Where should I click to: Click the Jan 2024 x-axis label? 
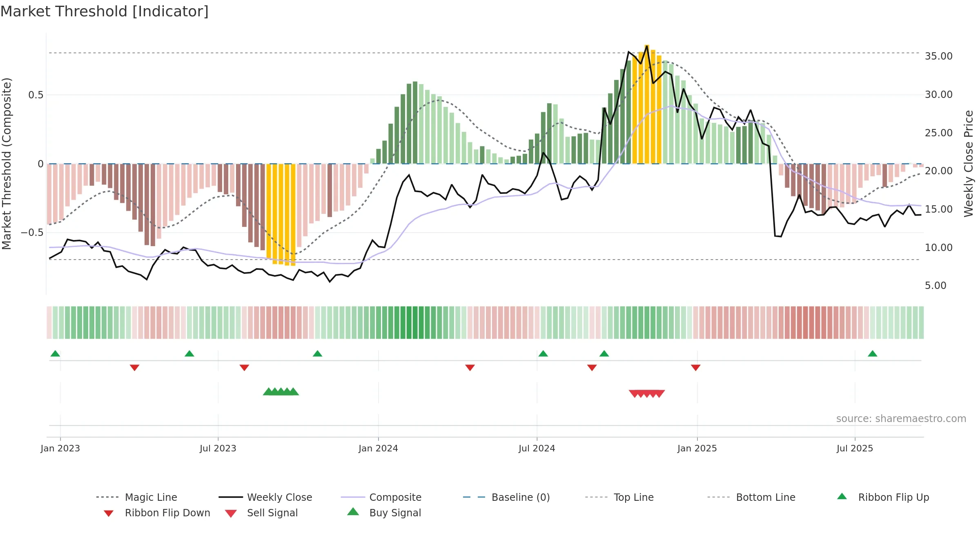(379, 448)
